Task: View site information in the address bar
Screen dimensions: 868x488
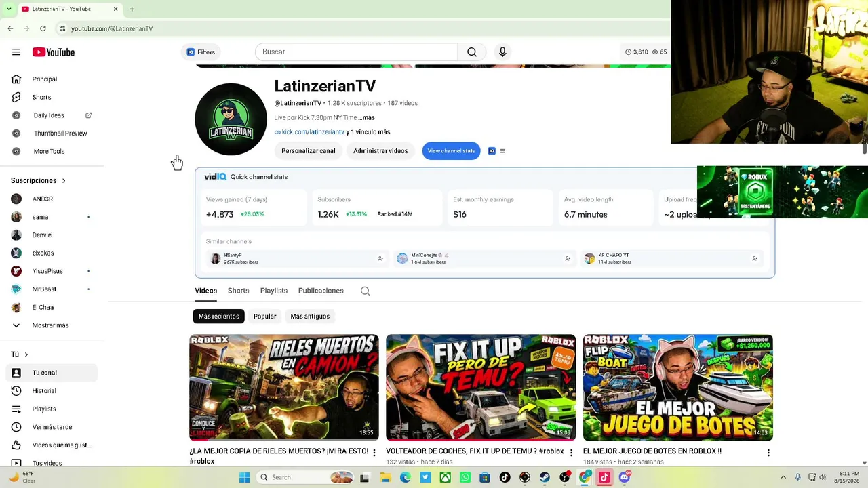Action: [x=62, y=28]
